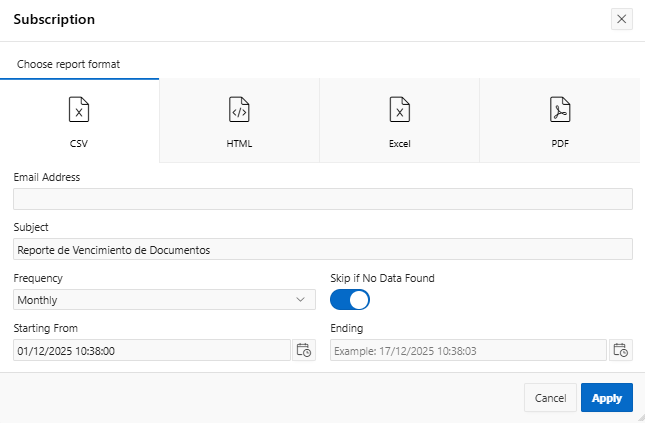Click the dialog resize handle corner
Screen dimensions: 645x423
coord(639,417)
